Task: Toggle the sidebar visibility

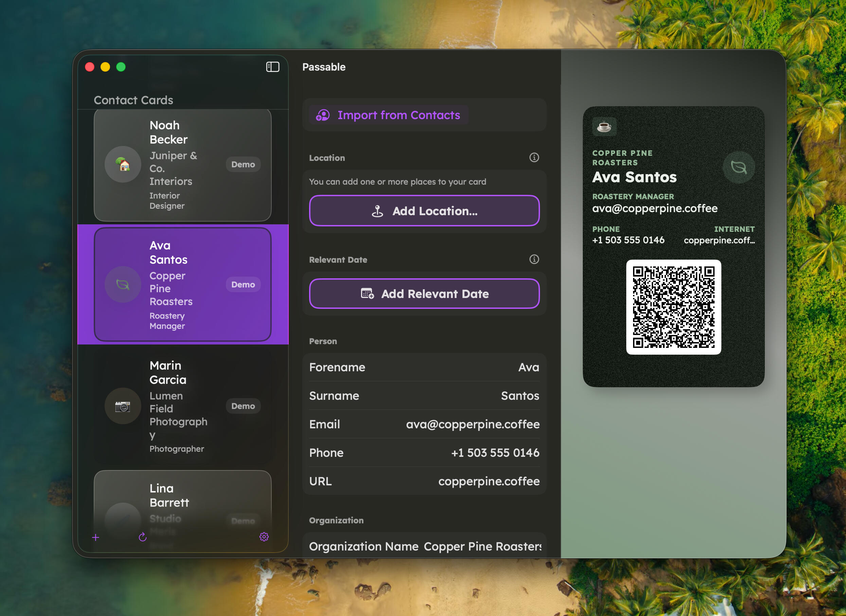Action: pyautogui.click(x=272, y=67)
